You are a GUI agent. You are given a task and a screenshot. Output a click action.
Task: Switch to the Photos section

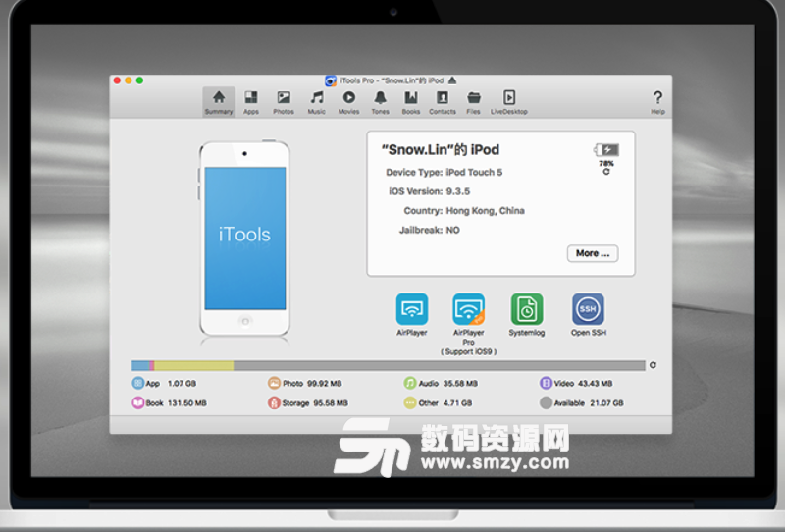coord(284,102)
